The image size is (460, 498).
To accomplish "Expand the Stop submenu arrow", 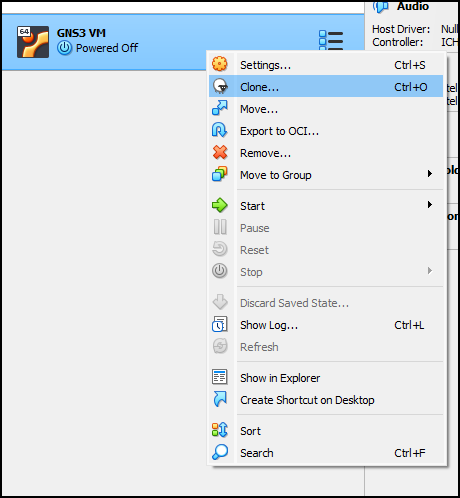I will tap(430, 271).
